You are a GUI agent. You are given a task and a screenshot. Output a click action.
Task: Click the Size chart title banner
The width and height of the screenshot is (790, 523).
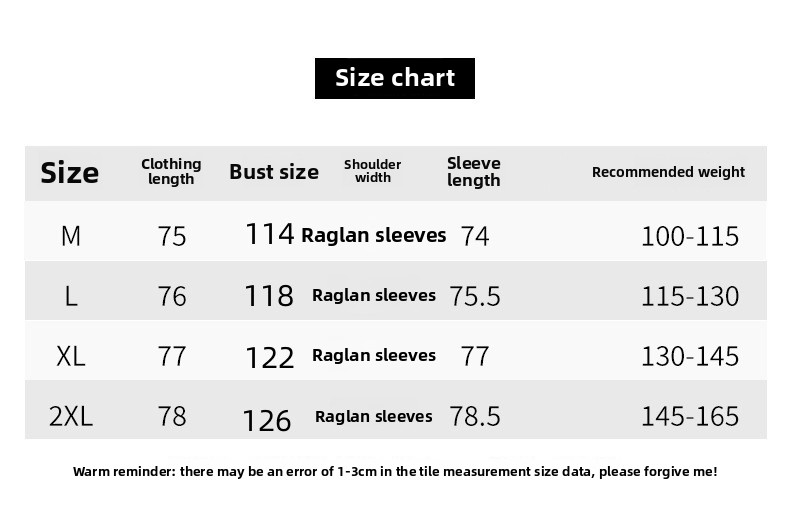394,78
